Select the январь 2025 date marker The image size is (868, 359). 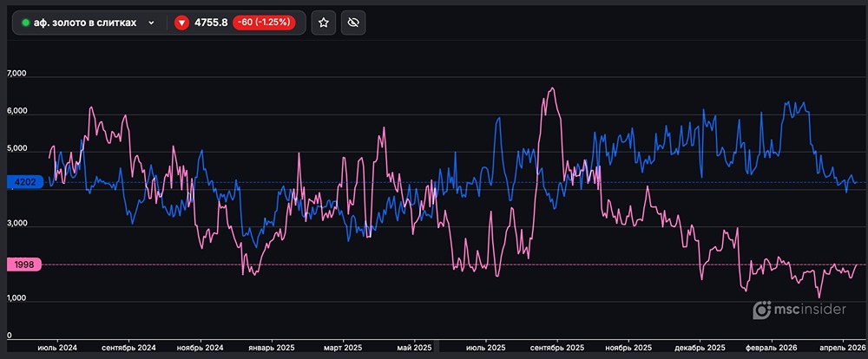273,347
